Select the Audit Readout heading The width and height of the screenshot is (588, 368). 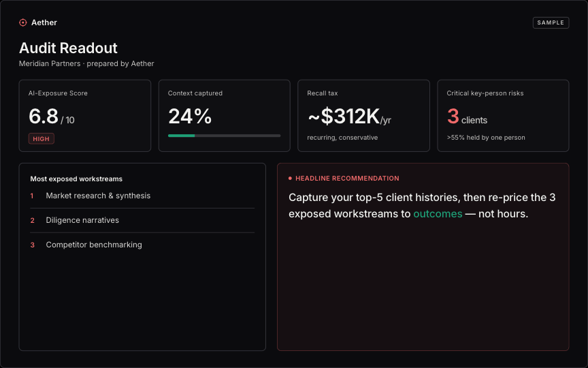pos(68,48)
